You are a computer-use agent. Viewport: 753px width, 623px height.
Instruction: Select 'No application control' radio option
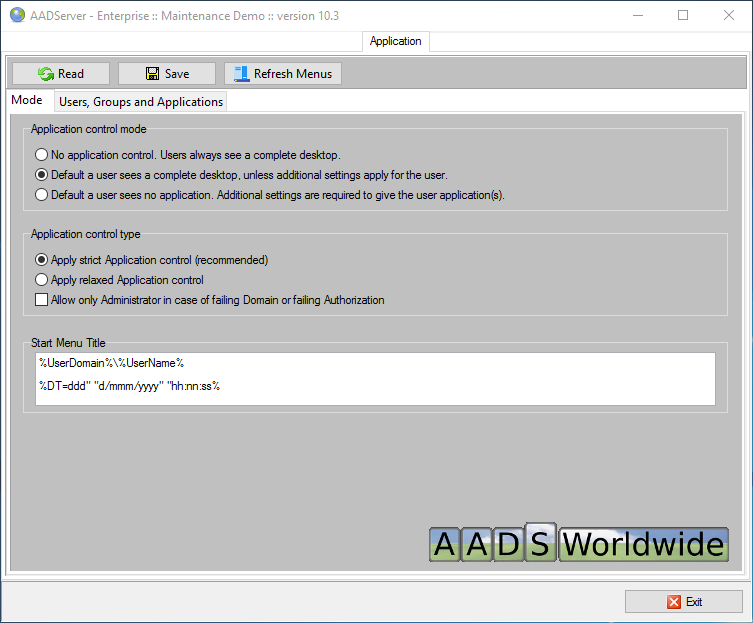pyautogui.click(x=41, y=155)
